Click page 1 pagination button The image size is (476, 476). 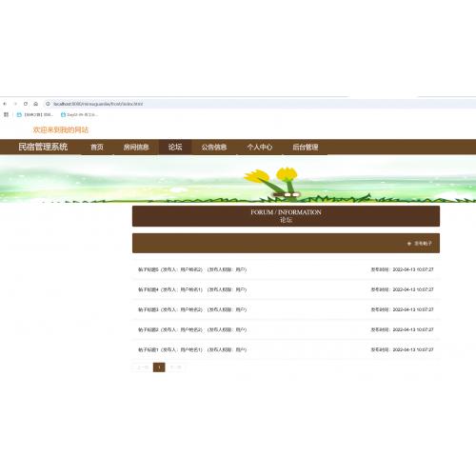pos(159,367)
